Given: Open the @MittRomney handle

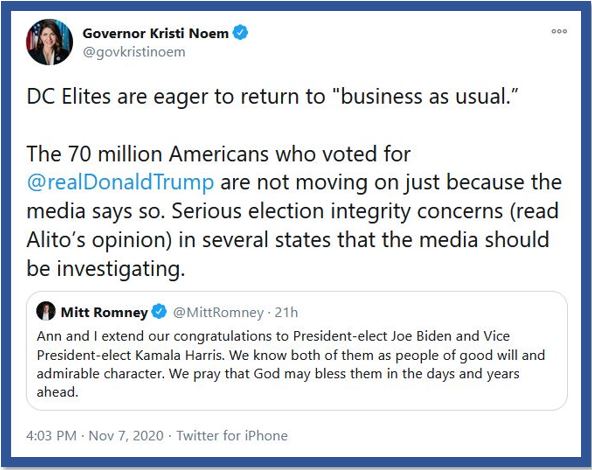Looking at the screenshot, I should 218,313.
